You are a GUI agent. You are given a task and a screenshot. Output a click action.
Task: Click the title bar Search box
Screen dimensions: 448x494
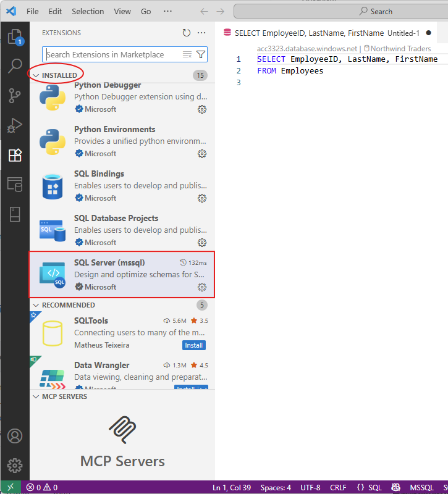click(340, 12)
